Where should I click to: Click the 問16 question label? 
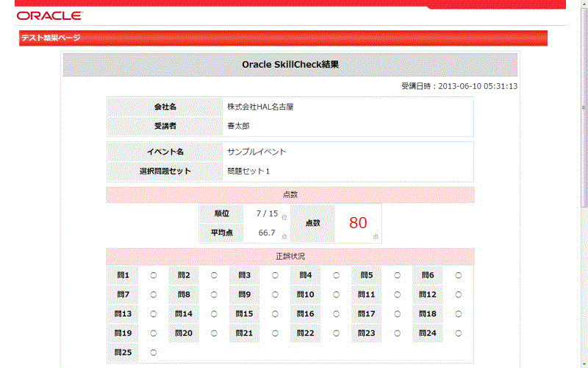306,314
